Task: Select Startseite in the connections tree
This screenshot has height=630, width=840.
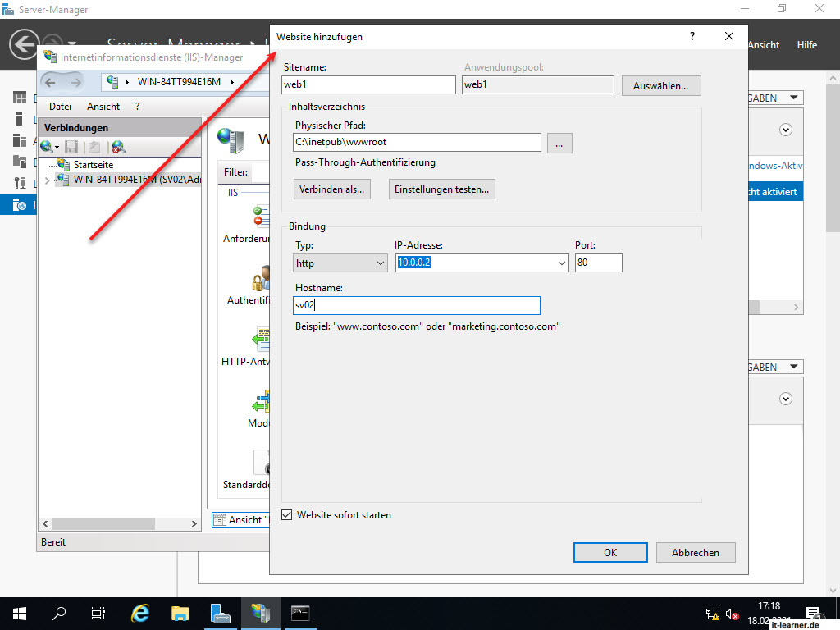Action: pos(94,164)
